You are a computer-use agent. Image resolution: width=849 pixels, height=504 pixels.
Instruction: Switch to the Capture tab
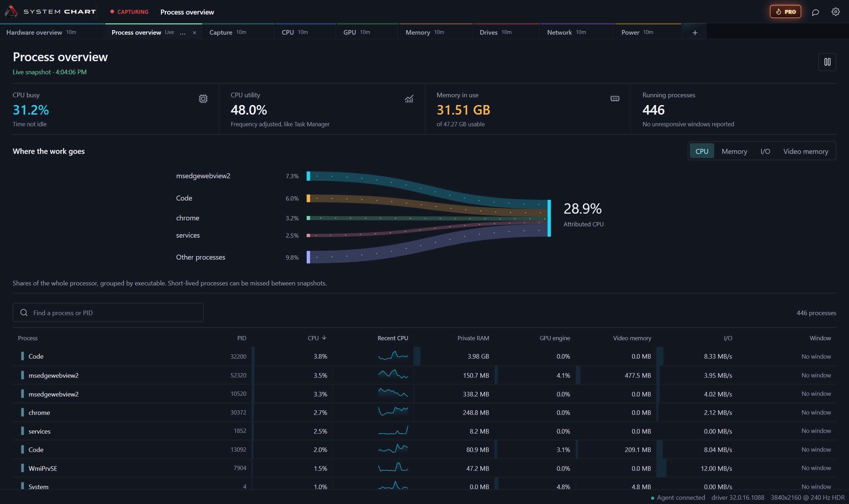(239, 32)
